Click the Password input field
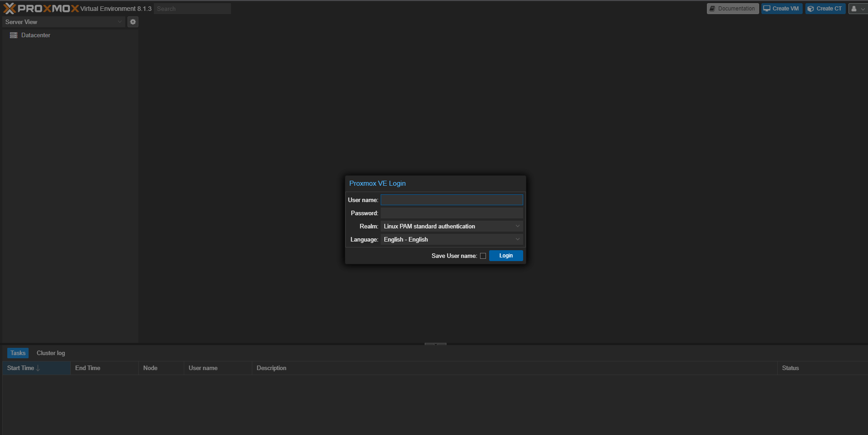 (451, 213)
